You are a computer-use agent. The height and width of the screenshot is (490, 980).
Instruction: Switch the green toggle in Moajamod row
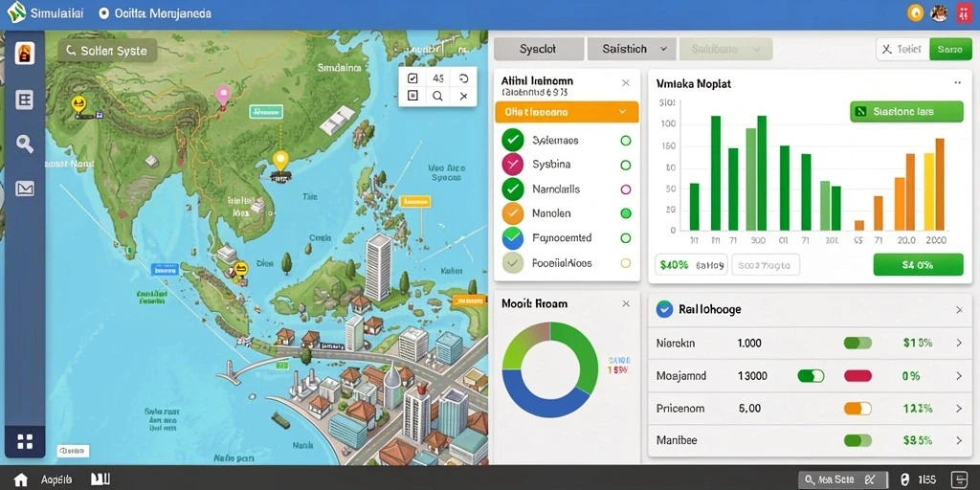[811, 375]
